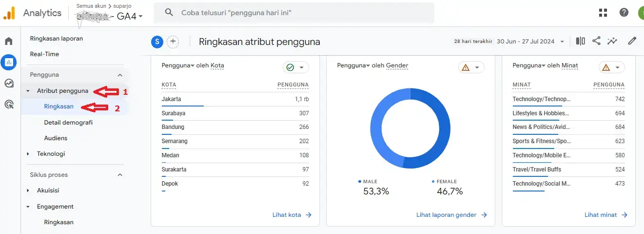Click the Medan city row
This screenshot has width=644, height=234.
click(235, 155)
